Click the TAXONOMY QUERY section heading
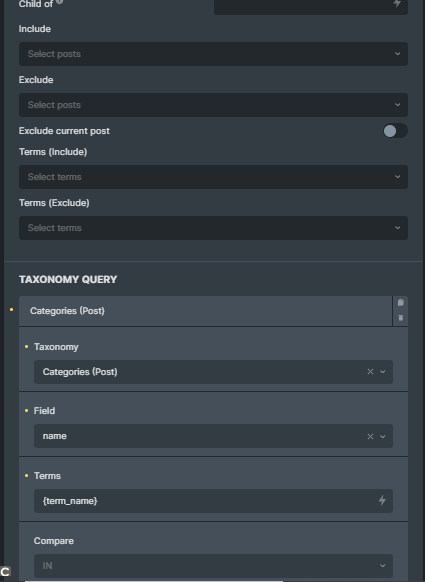 click(x=68, y=279)
